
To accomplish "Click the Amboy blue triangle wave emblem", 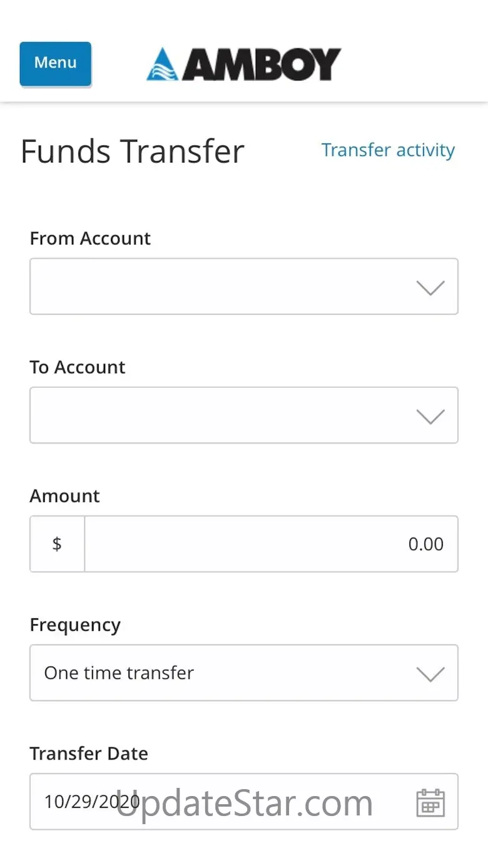I will click(162, 64).
